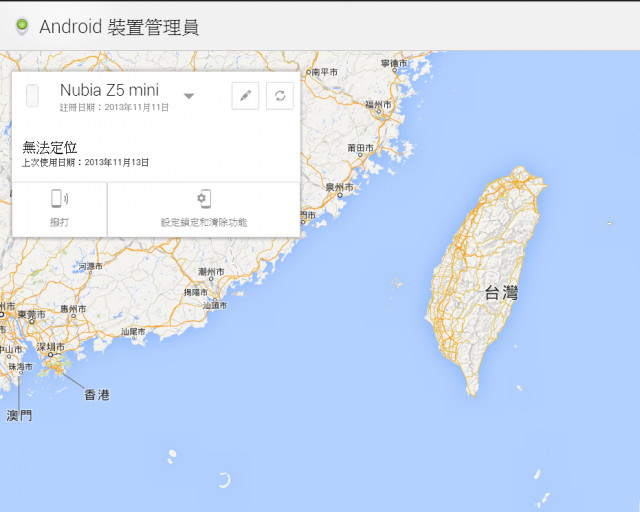The width and height of the screenshot is (640, 512).
Task: Click the 無法定位 status text
Action: (x=49, y=147)
